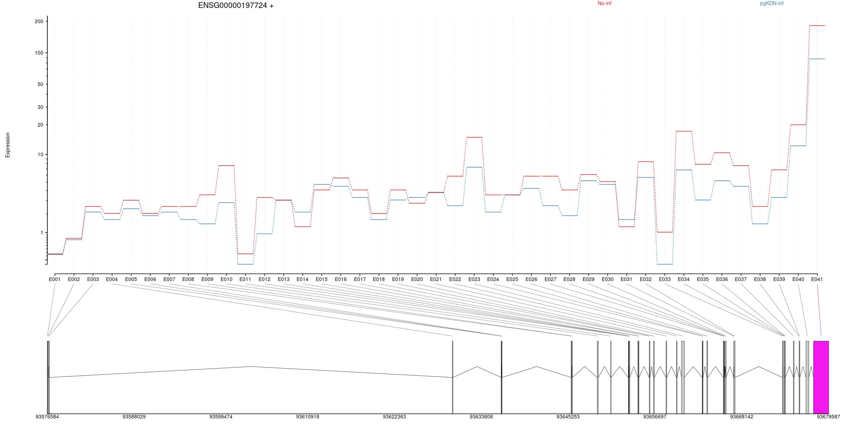Screen dimensions: 868x434
Task: Click exon label E025
Action: point(512,279)
